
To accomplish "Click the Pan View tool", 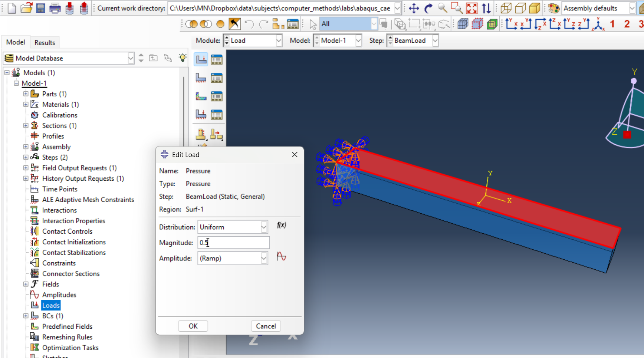I will pos(414,8).
